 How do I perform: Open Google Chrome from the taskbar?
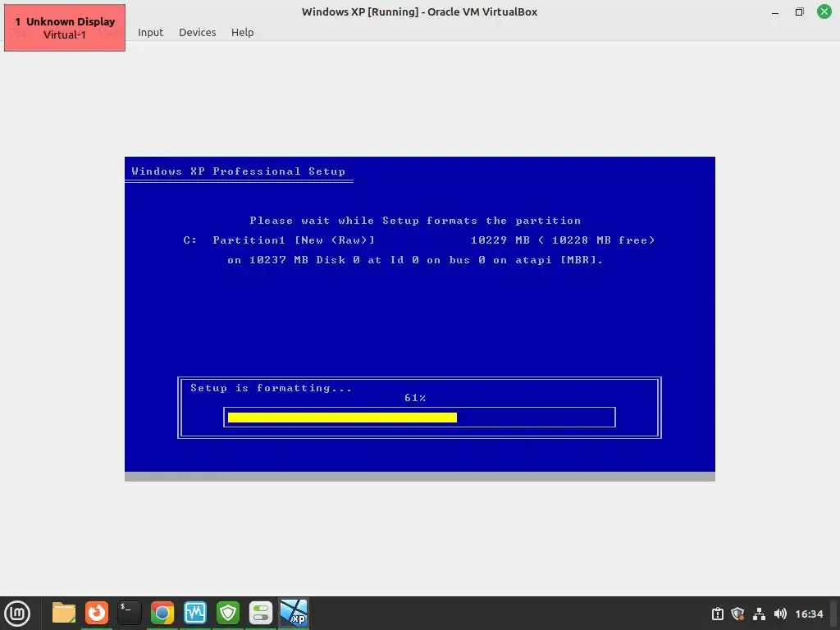tap(162, 613)
